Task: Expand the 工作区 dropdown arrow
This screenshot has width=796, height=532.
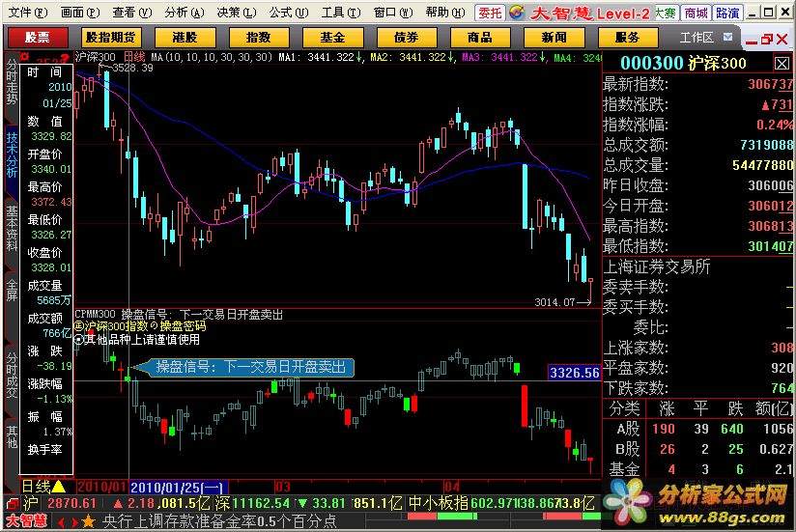Action: [x=728, y=37]
